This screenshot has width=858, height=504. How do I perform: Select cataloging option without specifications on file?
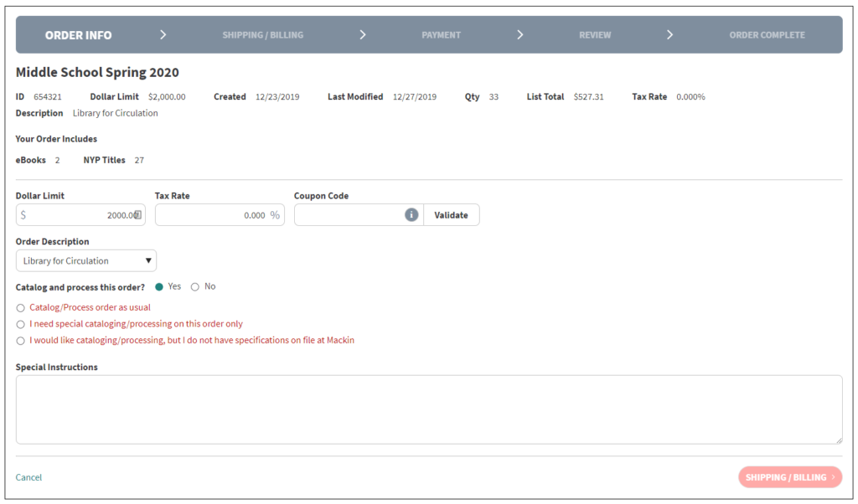[x=20, y=340]
